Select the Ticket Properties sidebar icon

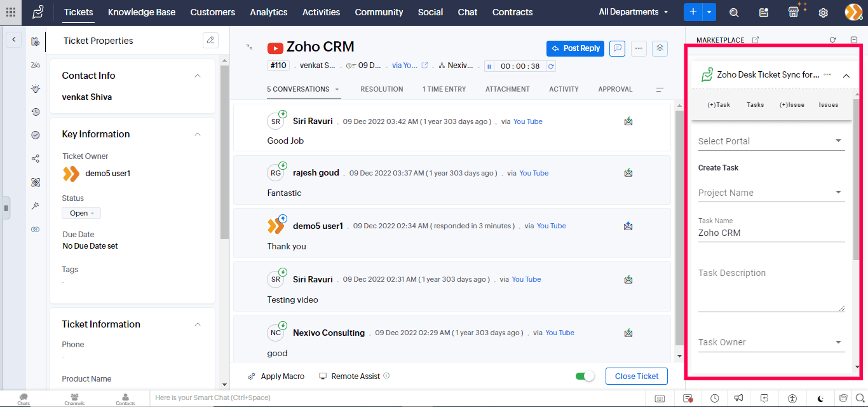(36, 41)
